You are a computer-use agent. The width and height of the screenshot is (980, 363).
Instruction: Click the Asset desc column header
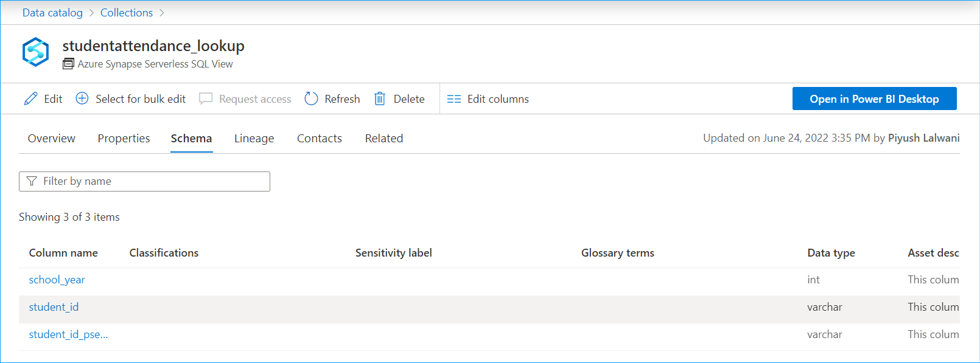[933, 253]
